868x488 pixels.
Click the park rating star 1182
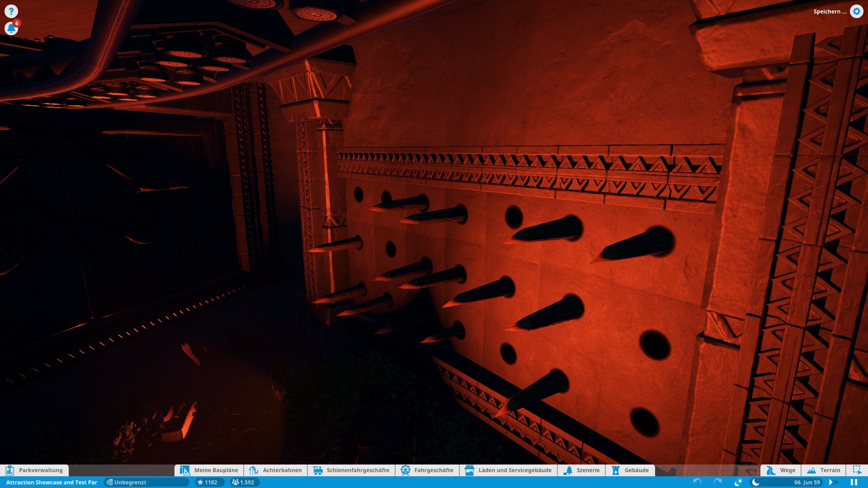point(209,482)
